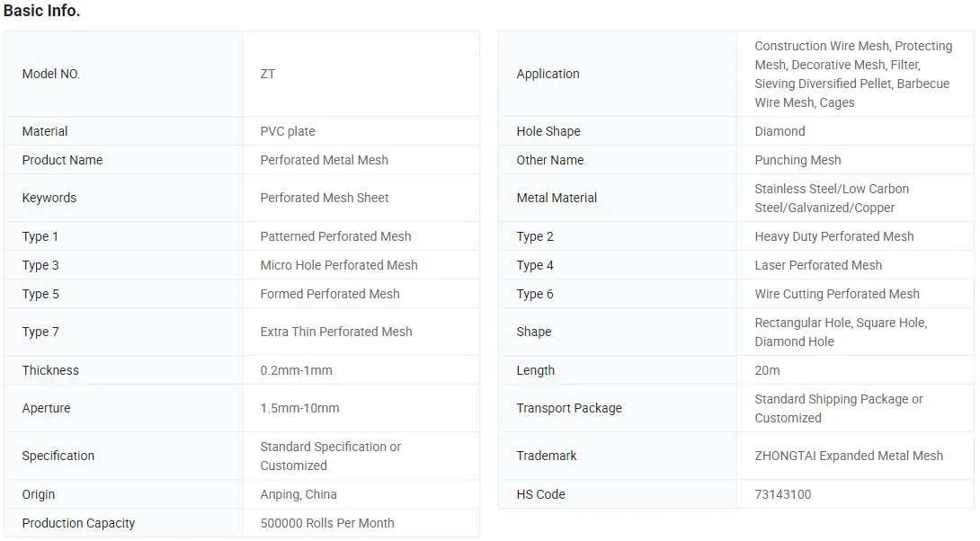Click the Laser Perforated Mesh value
This screenshot has width=980, height=541.
tap(818, 265)
